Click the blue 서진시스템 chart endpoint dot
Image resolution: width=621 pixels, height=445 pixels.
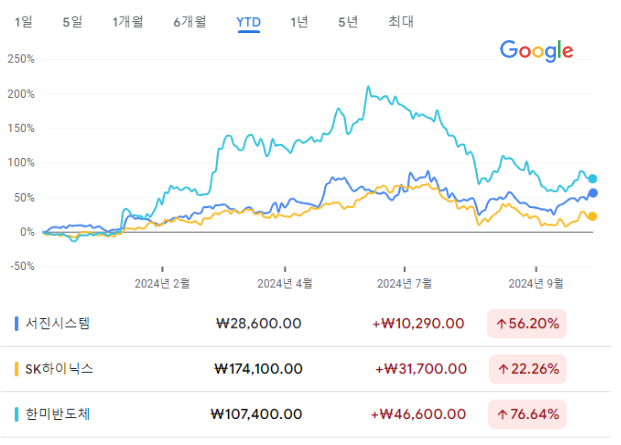coord(593,193)
